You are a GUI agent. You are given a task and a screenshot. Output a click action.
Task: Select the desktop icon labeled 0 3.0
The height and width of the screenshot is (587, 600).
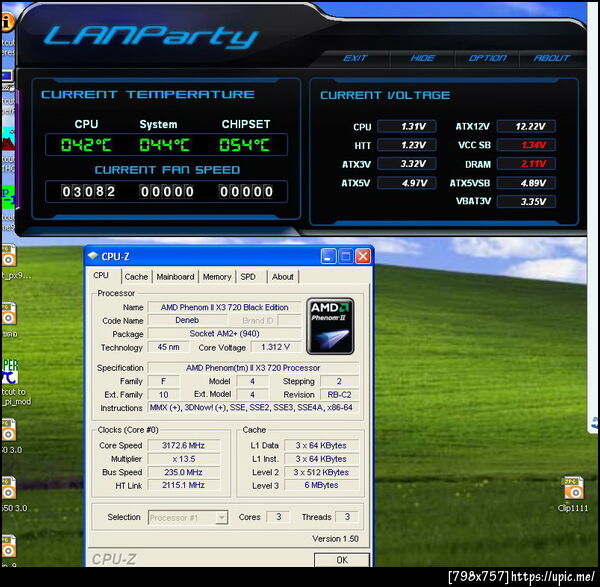tap(10, 436)
